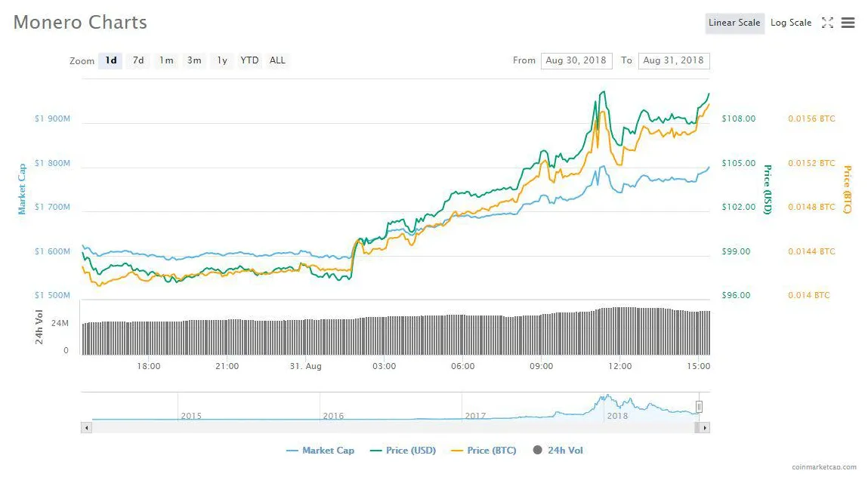Screen dimensions: 868x477
Task: Open the From date picker field
Action: tap(576, 60)
